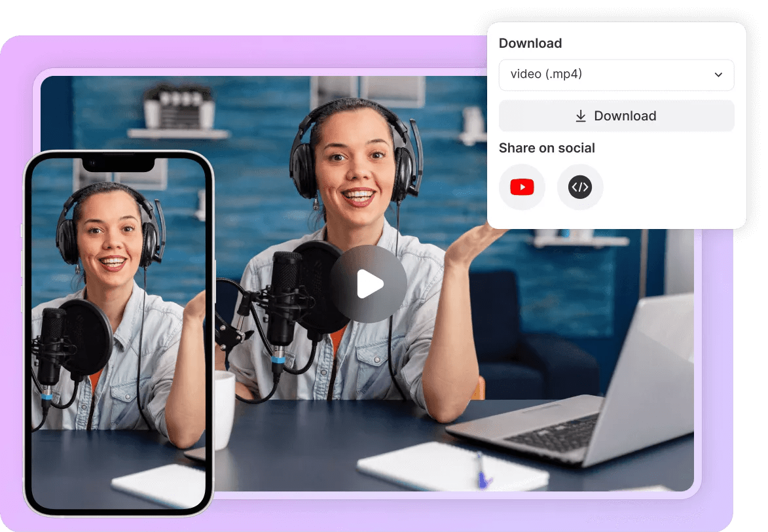Click the play triangle on the video
The image size is (768, 532).
(x=371, y=283)
